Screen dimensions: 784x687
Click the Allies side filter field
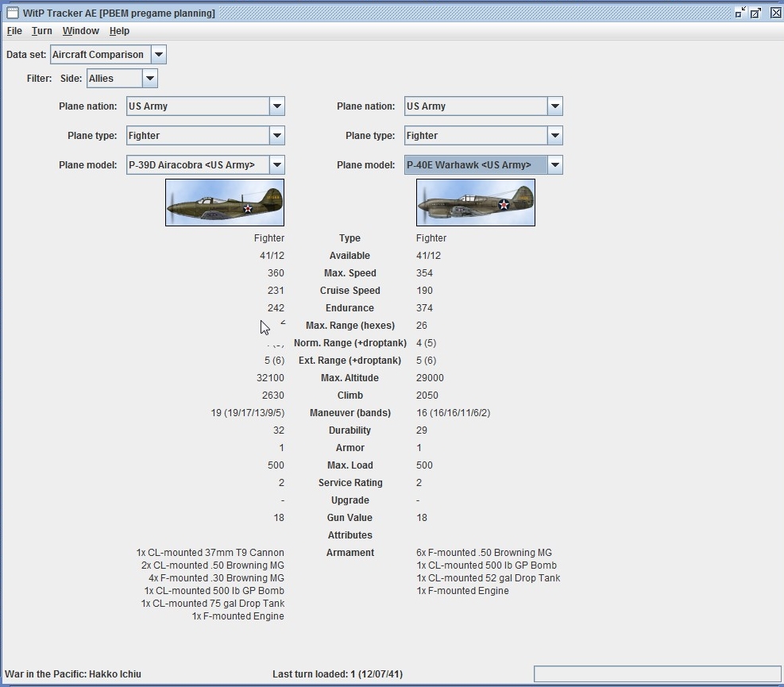114,79
